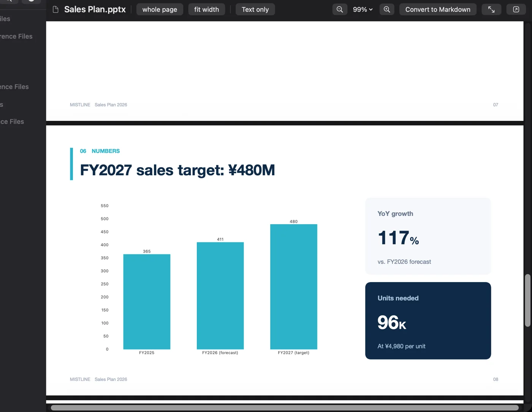Click 'Sales Plan 2026' footer on slide 08
The image size is (532, 412).
click(111, 379)
